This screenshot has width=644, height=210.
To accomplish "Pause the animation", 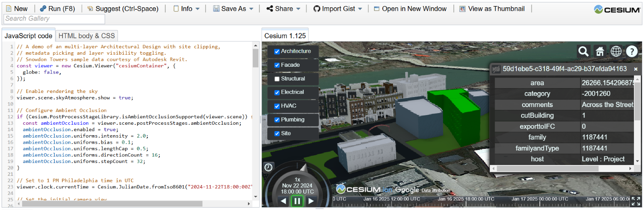I will pos(297,201).
